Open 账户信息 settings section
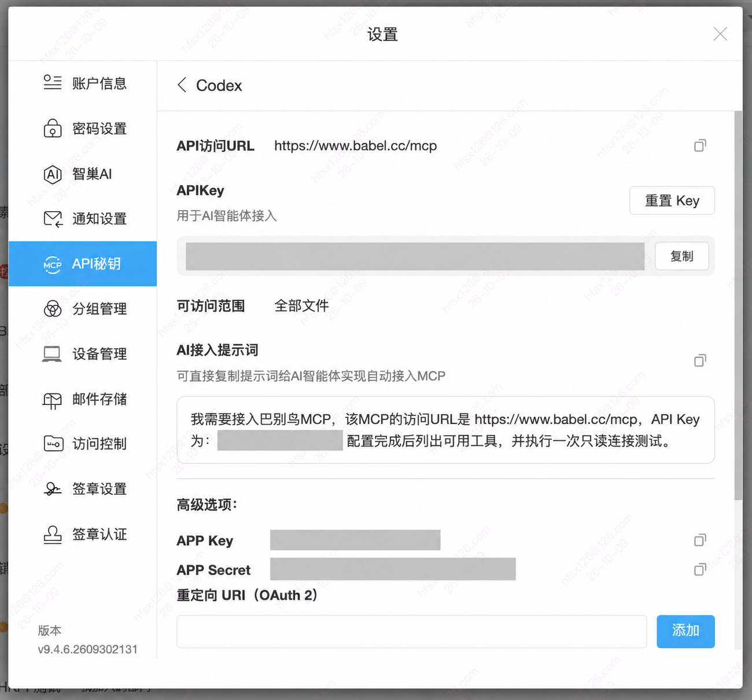The width and height of the screenshot is (752, 700). point(83,83)
